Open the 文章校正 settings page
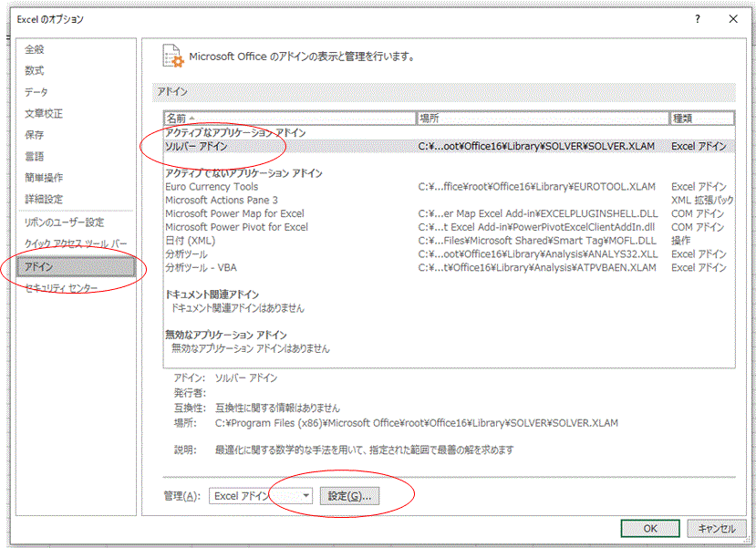 tap(44, 114)
